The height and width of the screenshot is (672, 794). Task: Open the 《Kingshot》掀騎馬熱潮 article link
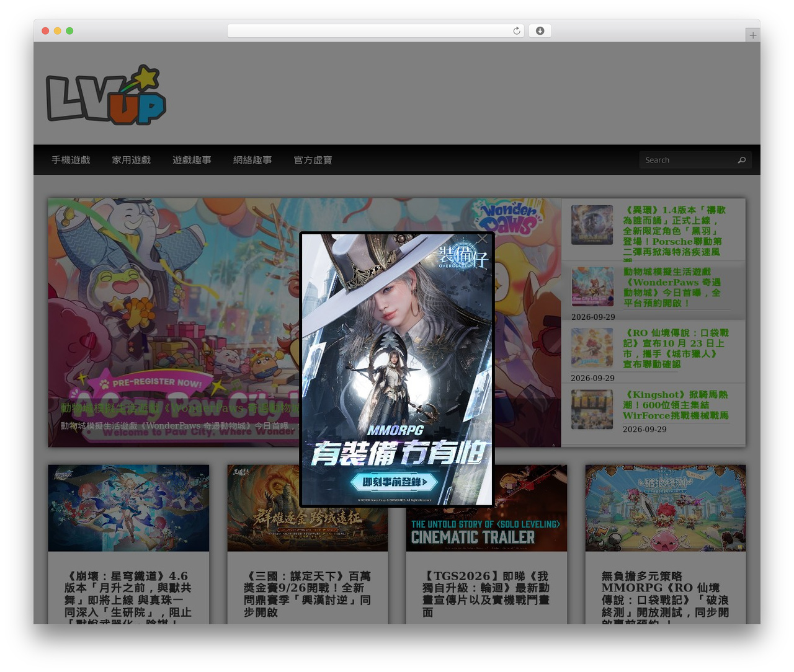(676, 405)
